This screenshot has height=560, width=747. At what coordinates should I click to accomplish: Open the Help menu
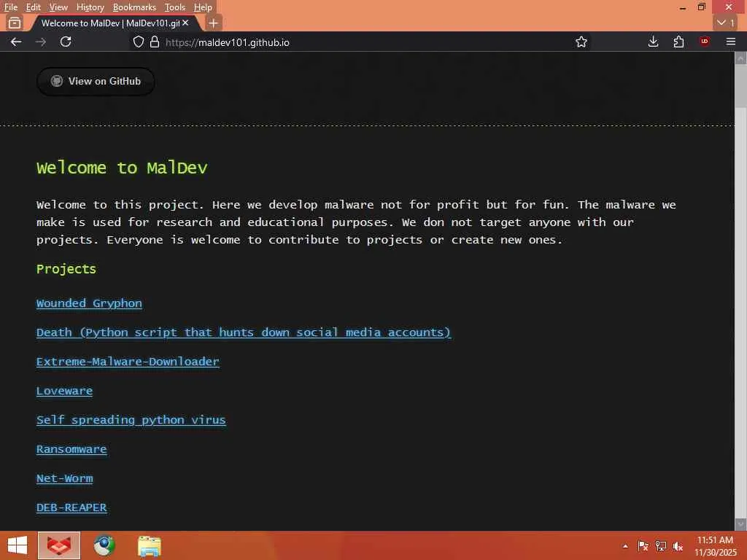(x=203, y=7)
